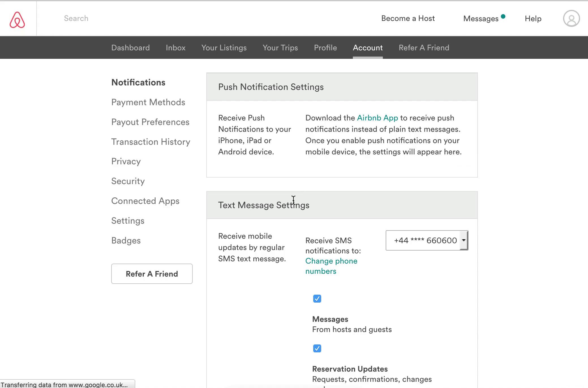Click the phone dropdown arrow
This screenshot has height=388, width=588.
[463, 240]
